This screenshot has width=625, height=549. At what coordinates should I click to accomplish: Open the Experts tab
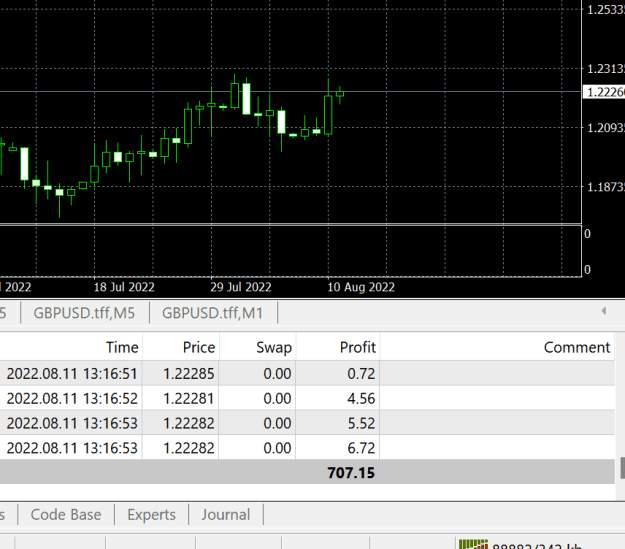(x=151, y=514)
